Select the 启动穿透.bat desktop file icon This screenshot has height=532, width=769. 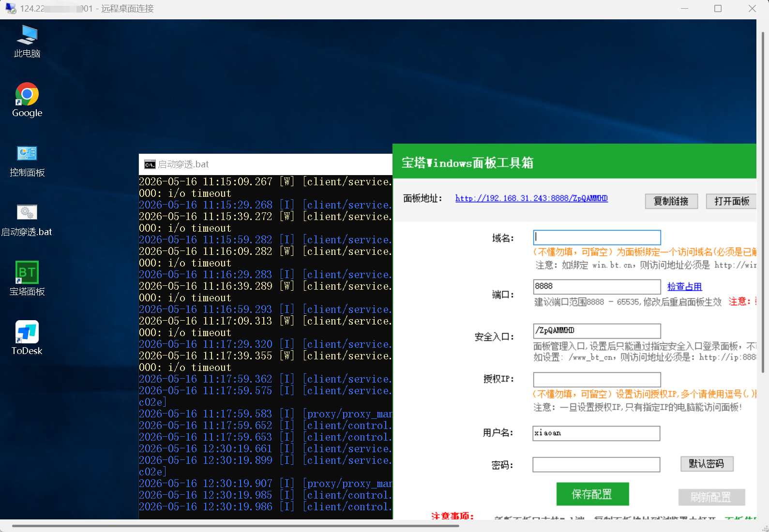click(x=27, y=220)
